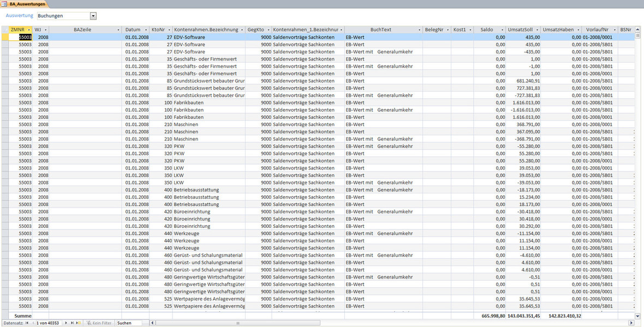Jump to the last record

click(72, 323)
